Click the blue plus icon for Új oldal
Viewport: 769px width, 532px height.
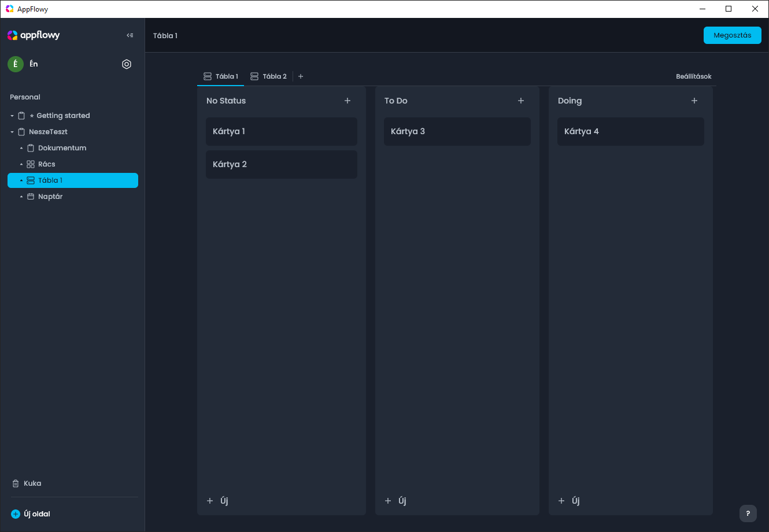click(x=16, y=514)
